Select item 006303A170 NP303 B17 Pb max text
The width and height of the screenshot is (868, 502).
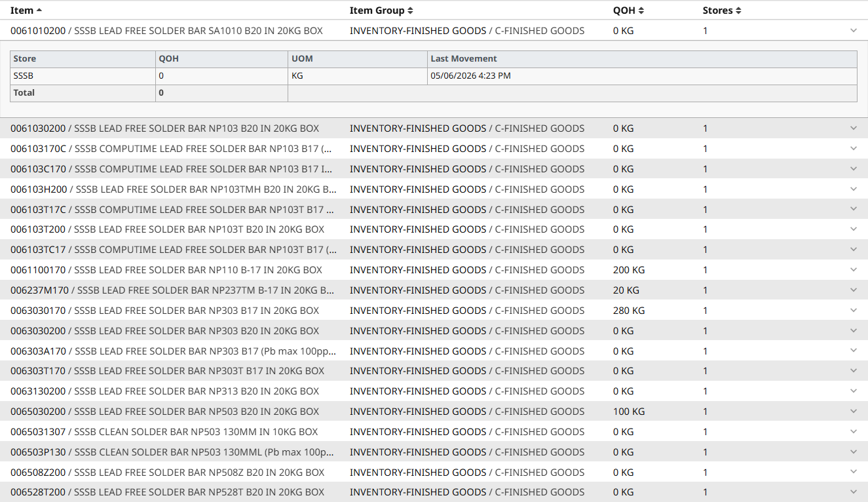point(174,351)
